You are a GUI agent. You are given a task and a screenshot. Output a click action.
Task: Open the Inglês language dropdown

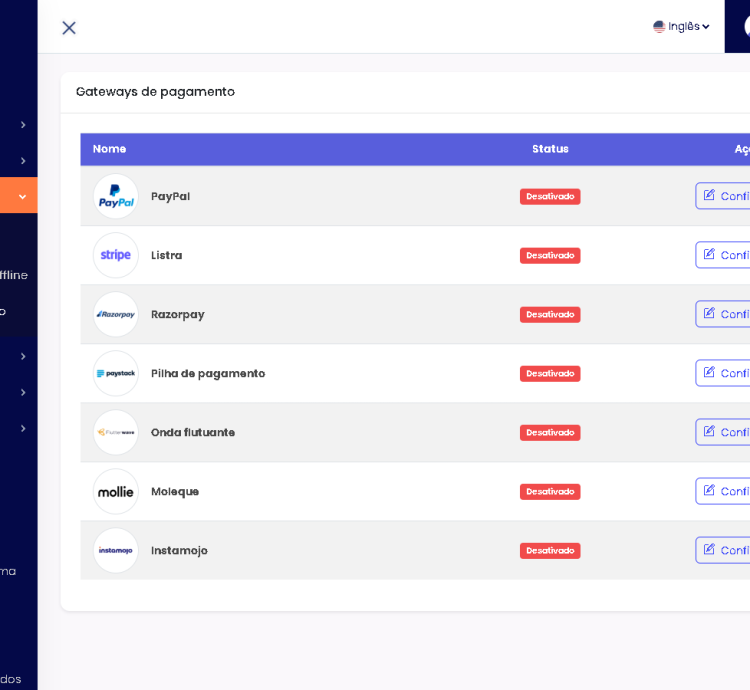[x=681, y=27]
